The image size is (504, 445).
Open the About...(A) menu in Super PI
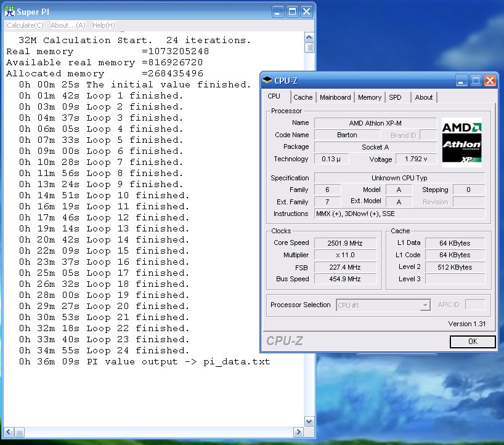coord(68,25)
